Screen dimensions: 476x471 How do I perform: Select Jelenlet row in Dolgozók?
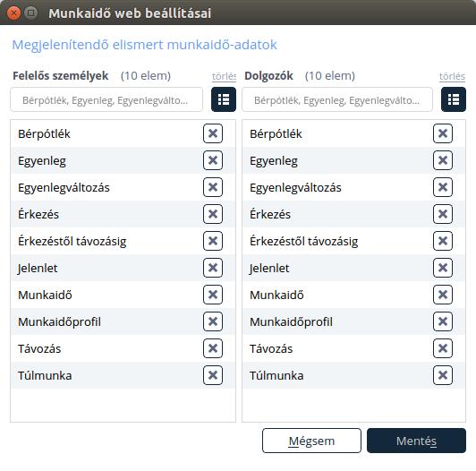click(x=354, y=268)
